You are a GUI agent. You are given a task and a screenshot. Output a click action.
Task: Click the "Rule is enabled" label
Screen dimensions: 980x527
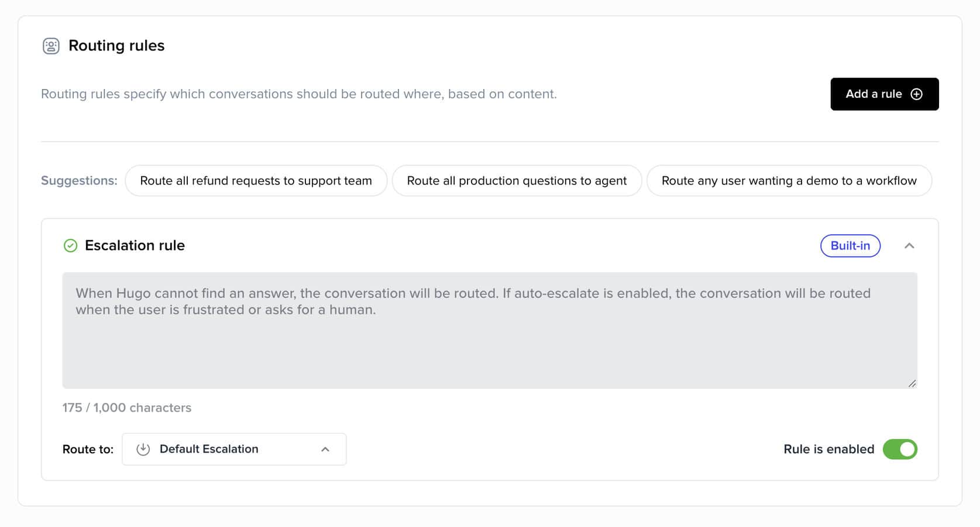pyautogui.click(x=828, y=449)
